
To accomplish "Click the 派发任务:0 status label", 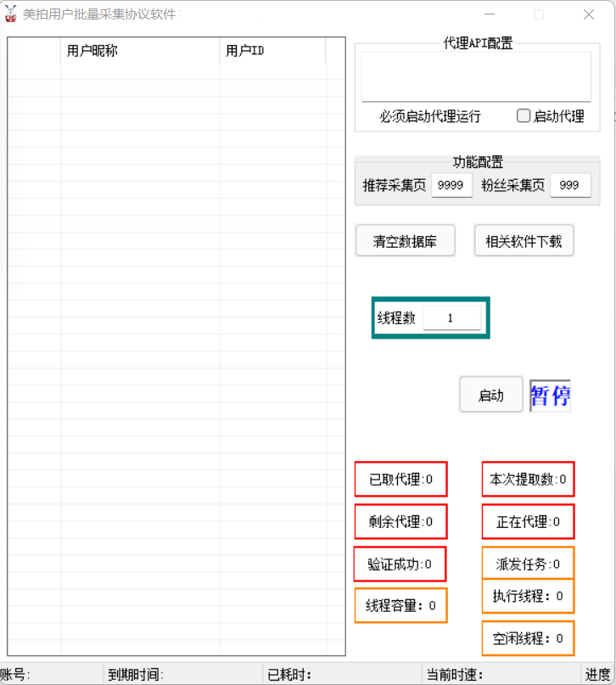I will (x=529, y=564).
